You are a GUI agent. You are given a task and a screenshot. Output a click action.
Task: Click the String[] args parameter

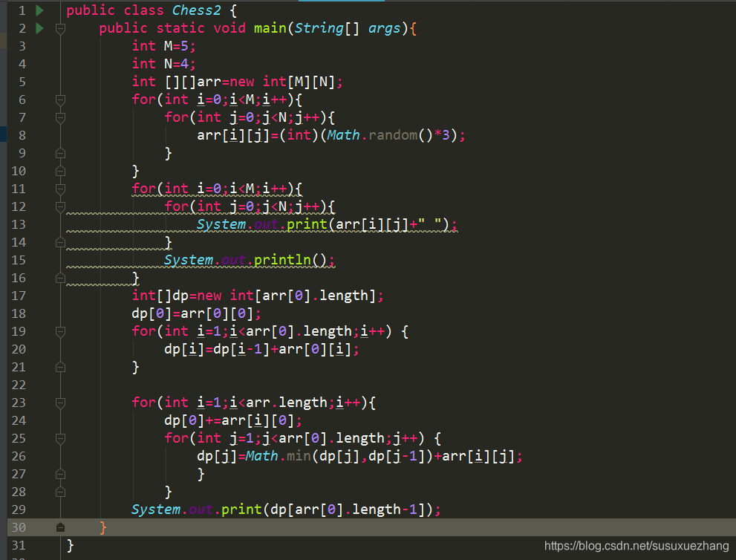348,28
